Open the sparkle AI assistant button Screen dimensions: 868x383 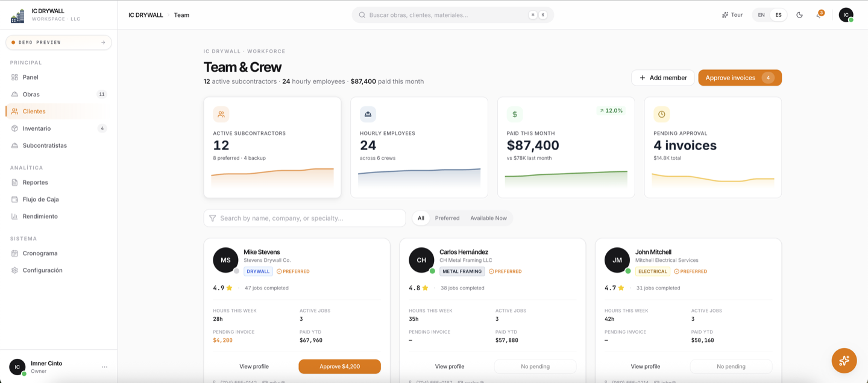(844, 361)
